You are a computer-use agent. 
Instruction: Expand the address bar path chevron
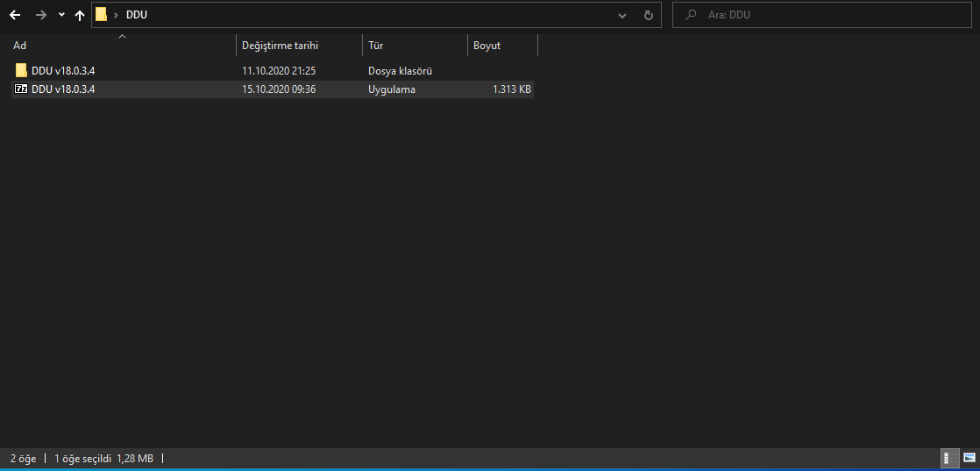coord(117,15)
